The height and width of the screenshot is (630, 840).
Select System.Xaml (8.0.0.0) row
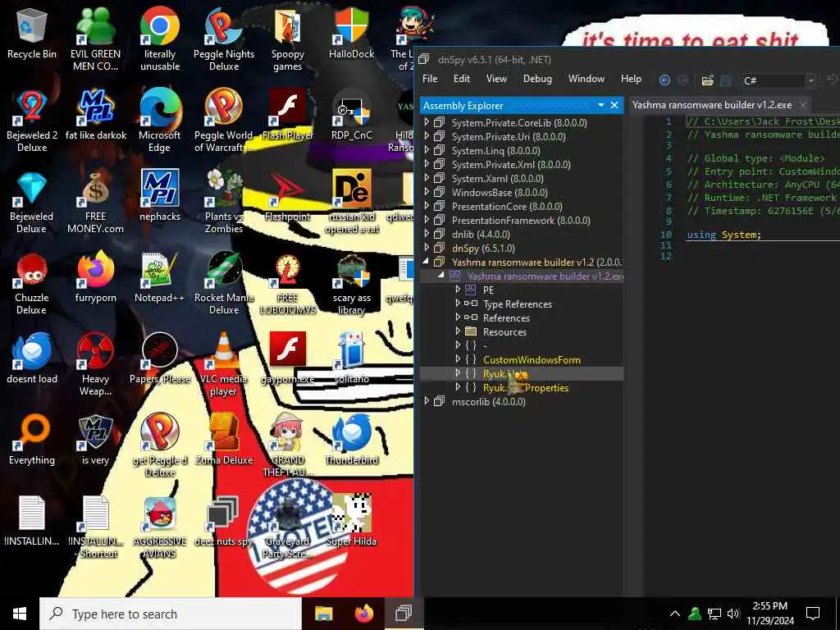click(497, 179)
